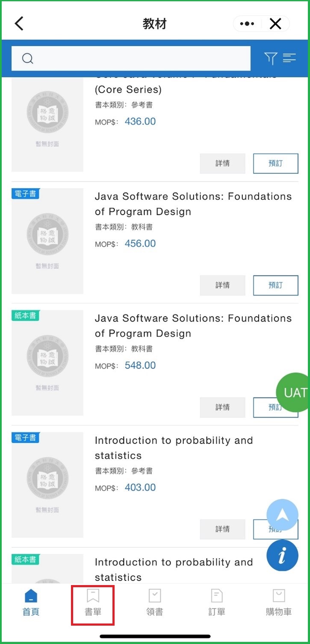Tap the cover thumbnail of the MOP$548.00 Java book
The height and width of the screenshot is (644, 310).
[47, 363]
